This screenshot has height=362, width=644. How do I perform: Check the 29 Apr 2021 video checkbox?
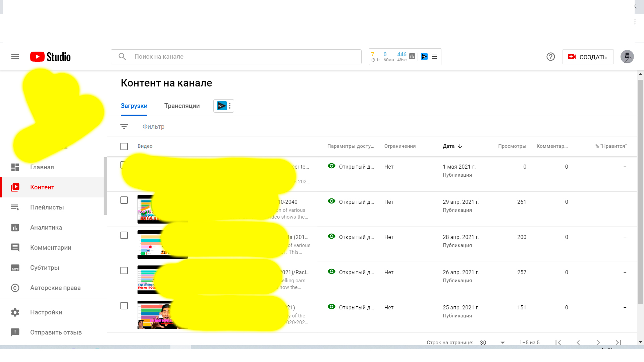[x=124, y=200]
